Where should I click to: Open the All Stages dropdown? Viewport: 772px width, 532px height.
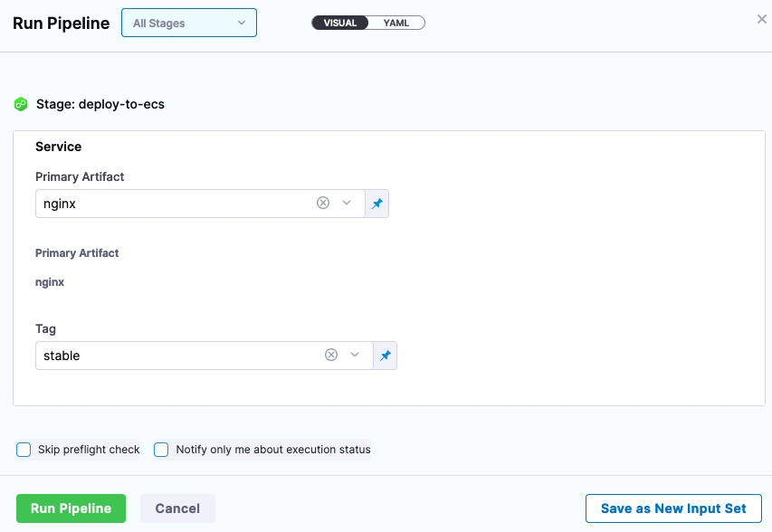tap(188, 23)
